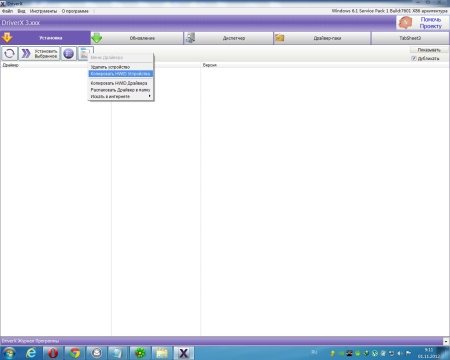Screen dimensions: 450x360
Task: Open the driver menu document toolbar icon
Action: tap(85, 53)
